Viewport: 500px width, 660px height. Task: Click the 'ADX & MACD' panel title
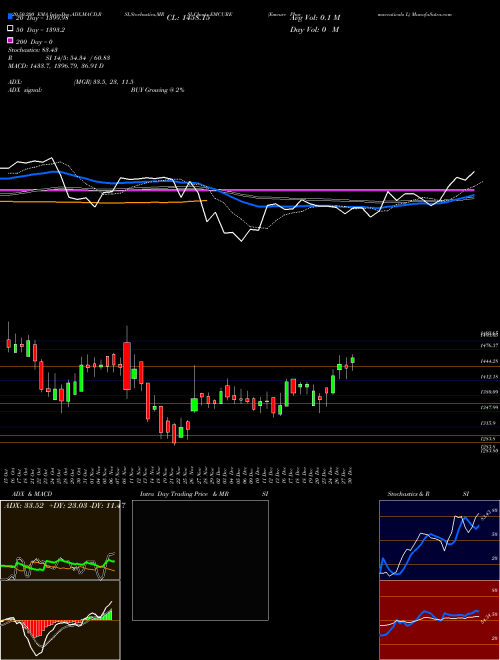32,494
